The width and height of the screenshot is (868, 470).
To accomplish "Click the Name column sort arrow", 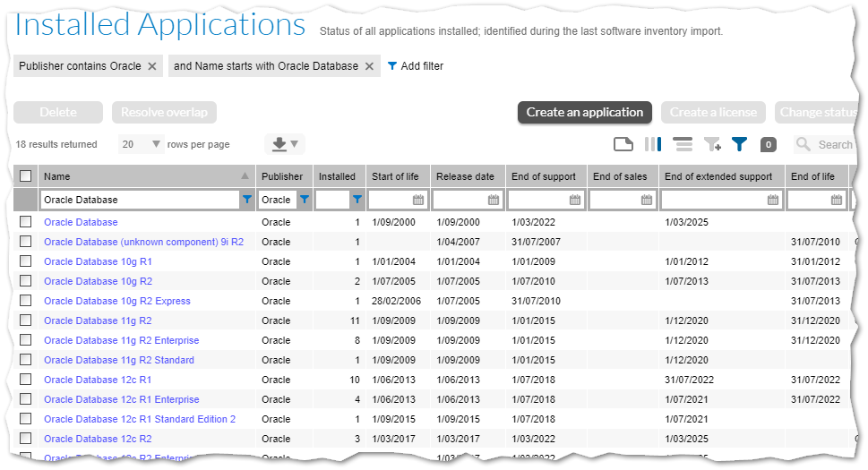I will (x=245, y=175).
